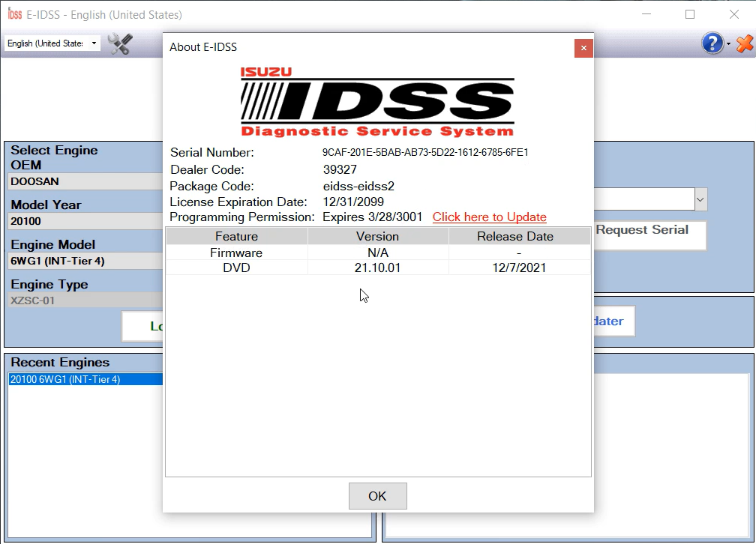The width and height of the screenshot is (756, 544).
Task: Click DVD version 21.10.01 cell
Action: pos(377,268)
